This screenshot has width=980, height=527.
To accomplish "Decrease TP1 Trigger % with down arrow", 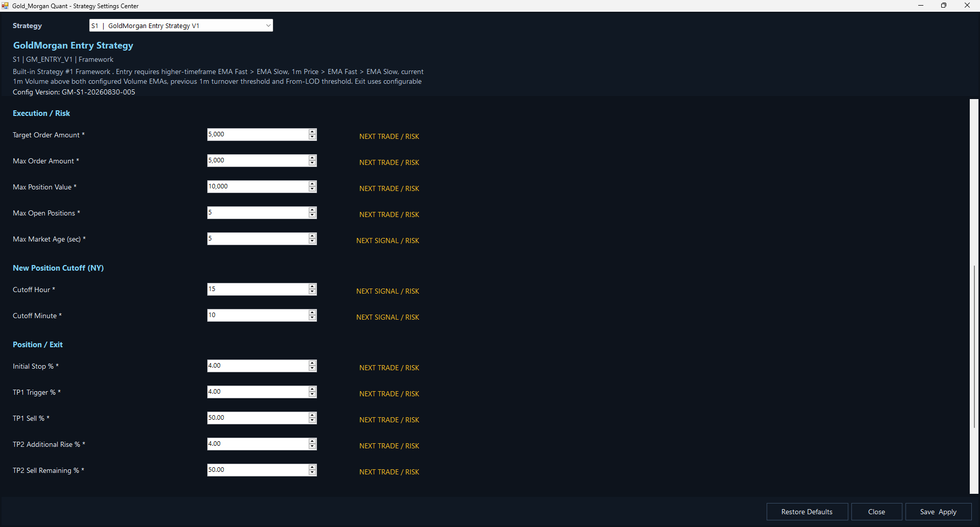I will tap(312, 395).
